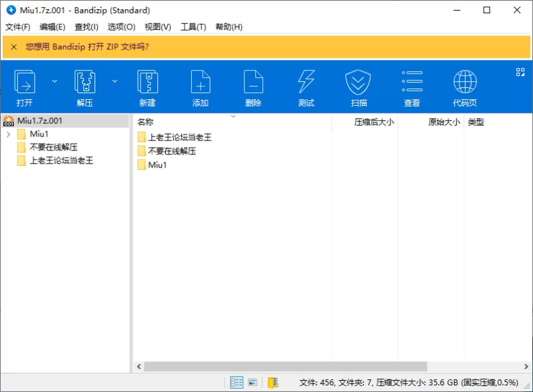Screen dimensions: 533x392
Task: Click folder icon beside 上老王论坛当老王 in file list
Action: click(x=142, y=137)
